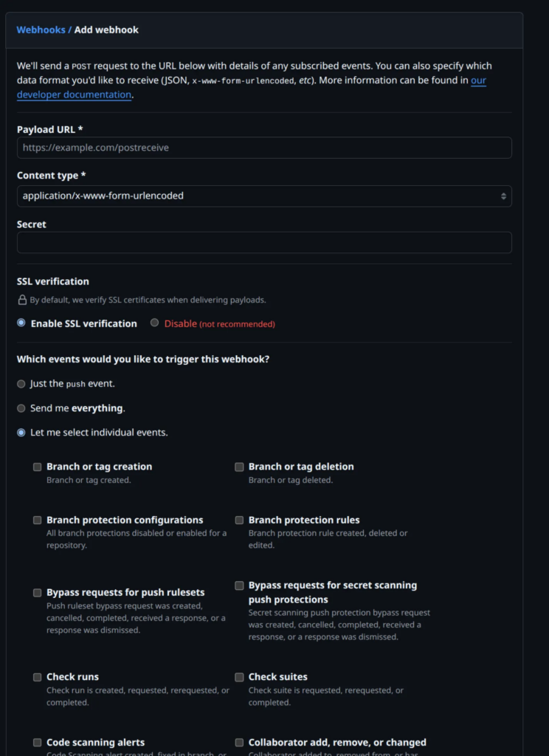The width and height of the screenshot is (549, 756).
Task: Check the Branch or tag creation box
Action: 37,467
